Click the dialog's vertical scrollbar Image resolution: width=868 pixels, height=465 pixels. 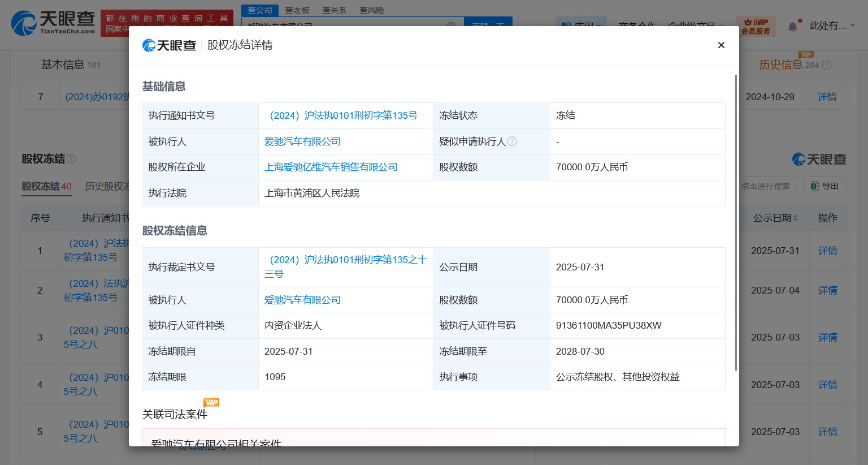(736, 223)
